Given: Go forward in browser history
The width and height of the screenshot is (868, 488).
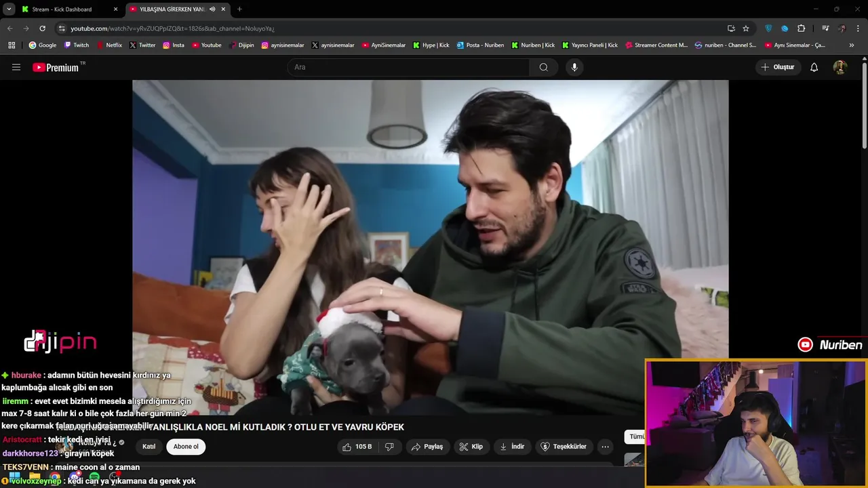Looking at the screenshot, I should [26, 28].
